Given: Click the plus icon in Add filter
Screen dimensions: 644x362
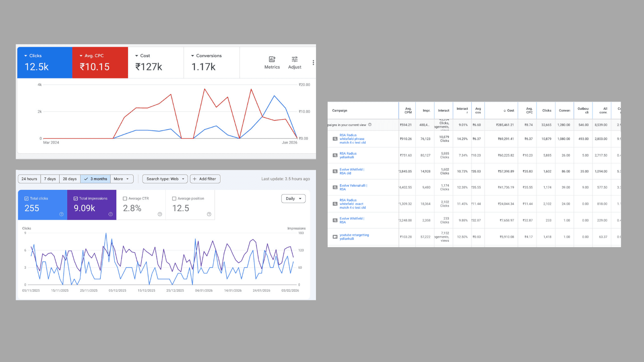Looking at the screenshot, I should click(x=195, y=179).
